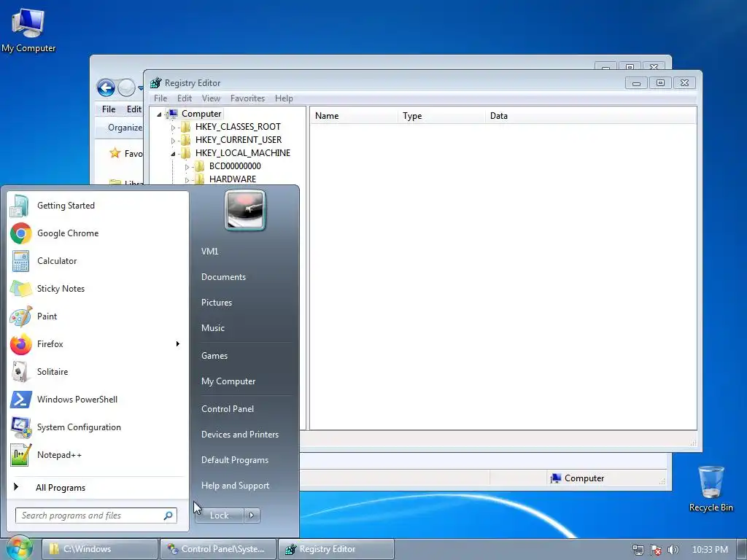Open Control Panel from Start menu
The width and height of the screenshot is (747, 560).
(x=228, y=409)
